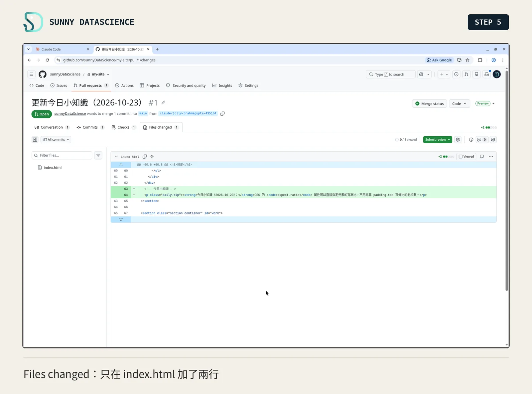Add a comment on the index.html file
Screen dimensions: 532x394
(482, 157)
